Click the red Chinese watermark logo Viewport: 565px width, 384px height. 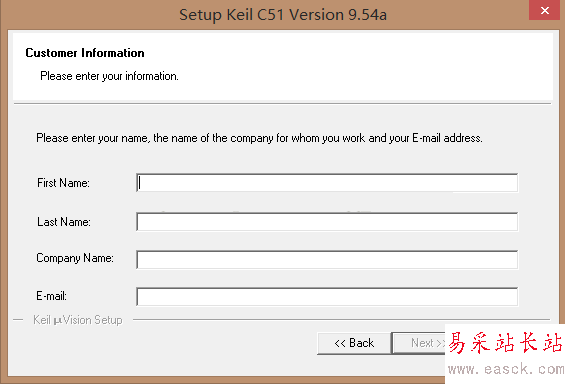click(505, 343)
